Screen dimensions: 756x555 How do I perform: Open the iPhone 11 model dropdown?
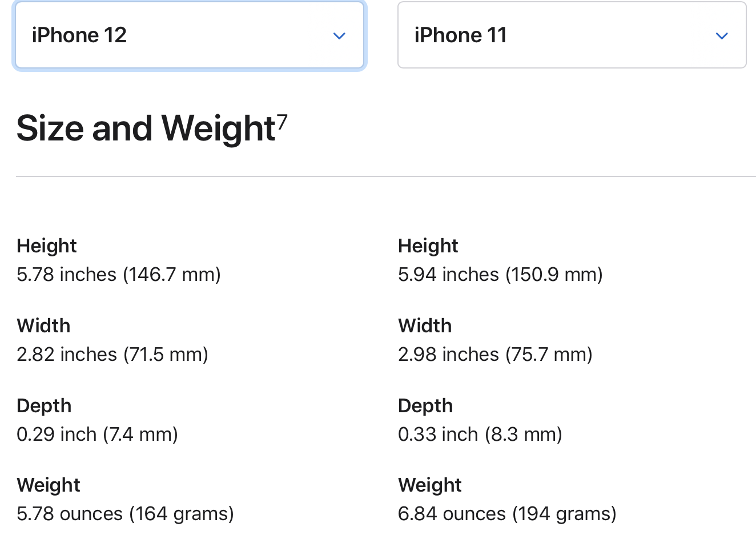tap(571, 35)
